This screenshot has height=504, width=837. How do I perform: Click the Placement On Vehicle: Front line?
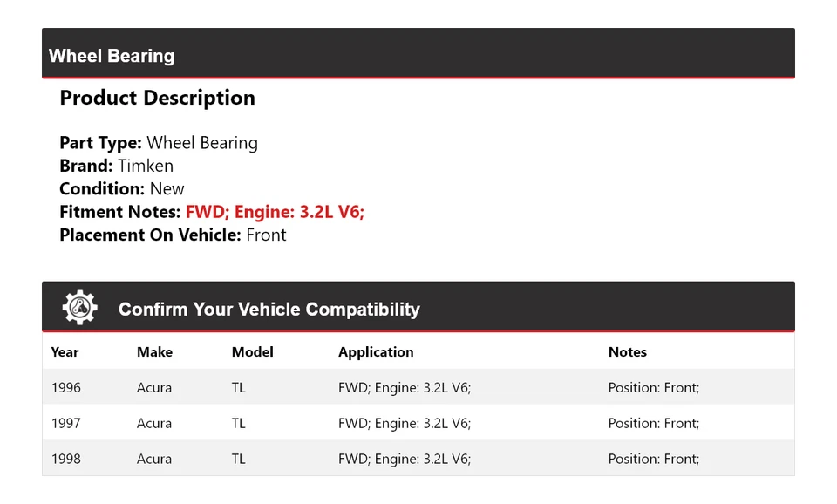pyautogui.click(x=173, y=235)
